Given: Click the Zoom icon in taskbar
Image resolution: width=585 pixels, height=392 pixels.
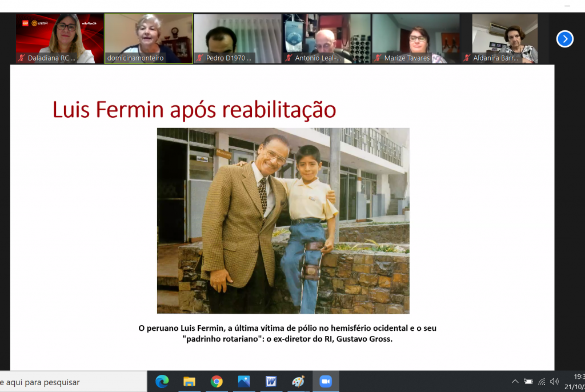Looking at the screenshot, I should coord(326,382).
